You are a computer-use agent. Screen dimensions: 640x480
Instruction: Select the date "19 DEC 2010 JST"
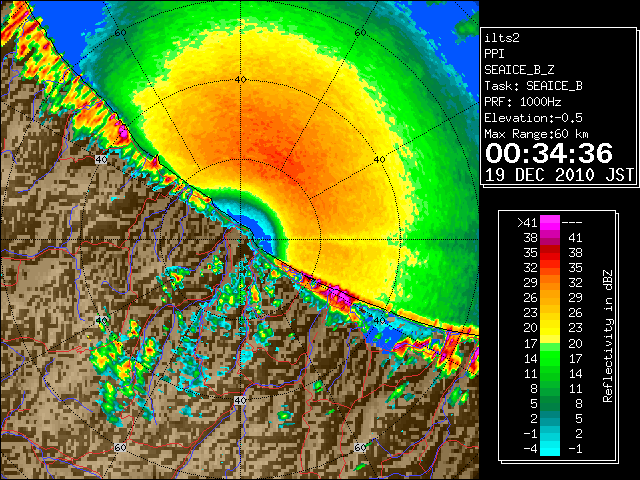coord(559,175)
